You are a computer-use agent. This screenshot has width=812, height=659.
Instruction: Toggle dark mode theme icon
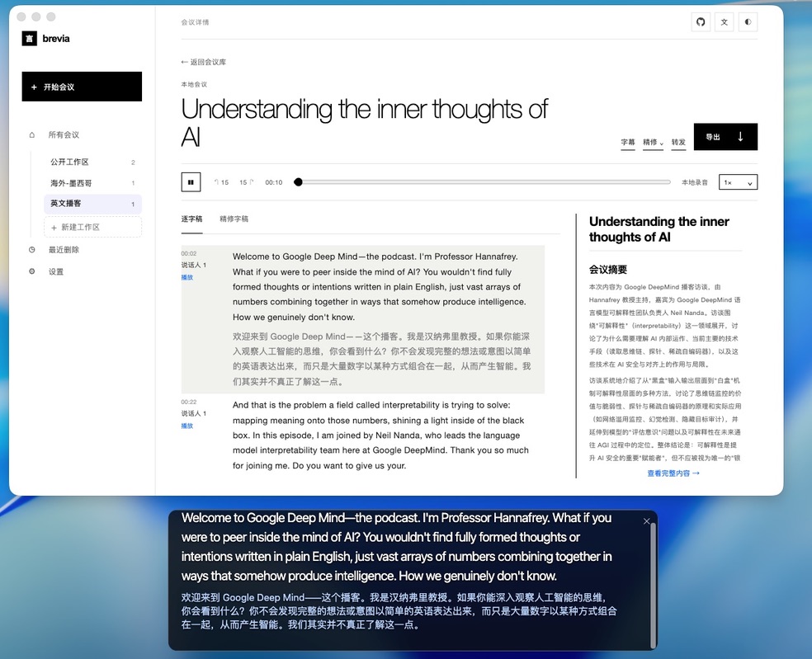(x=748, y=21)
